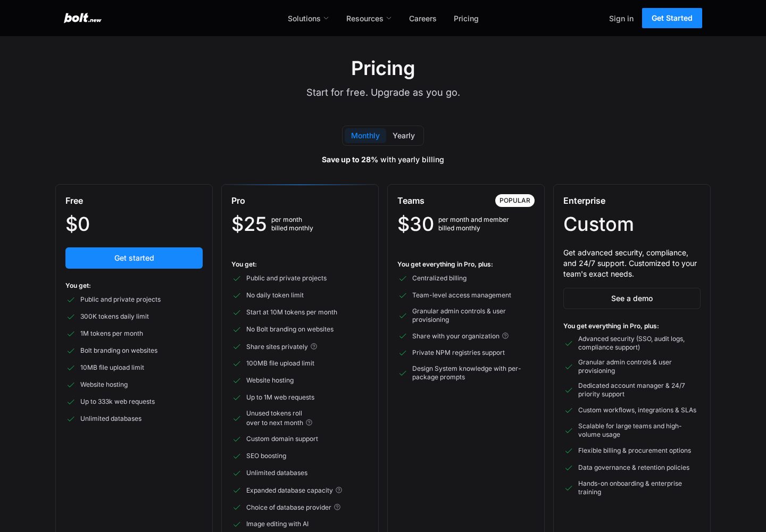This screenshot has width=766, height=532.
Task: Click 'Custom workflows, integrations & SLAs'
Action: [x=637, y=410]
